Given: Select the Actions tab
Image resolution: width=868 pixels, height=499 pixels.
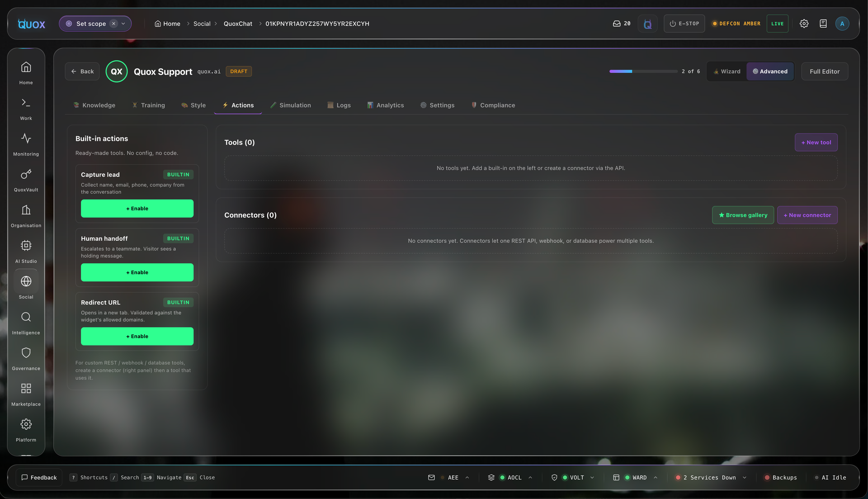Looking at the screenshot, I should pos(238,105).
